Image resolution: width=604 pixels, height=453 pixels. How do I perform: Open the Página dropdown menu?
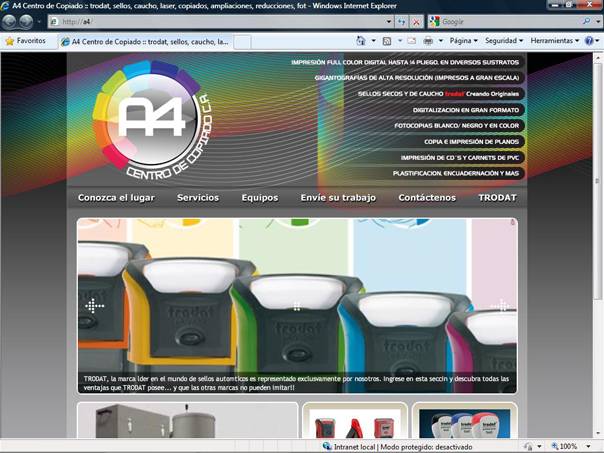(x=463, y=41)
